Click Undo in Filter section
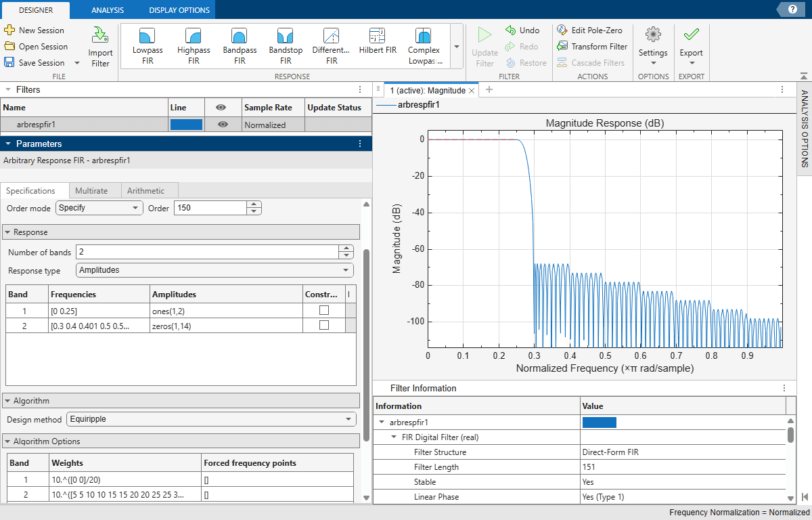 coord(522,30)
